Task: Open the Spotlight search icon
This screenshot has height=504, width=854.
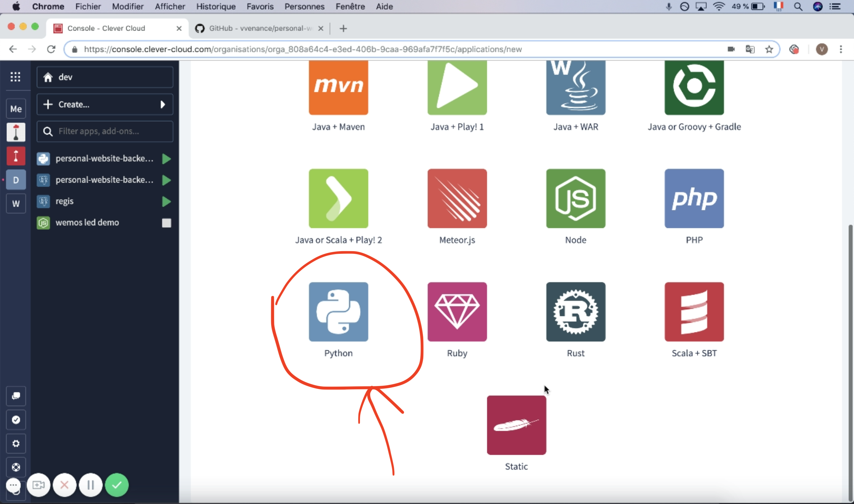Action: (x=798, y=7)
